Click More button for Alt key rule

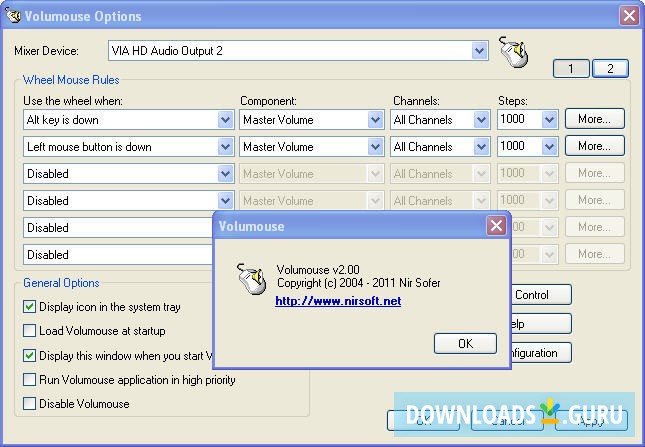pos(594,119)
